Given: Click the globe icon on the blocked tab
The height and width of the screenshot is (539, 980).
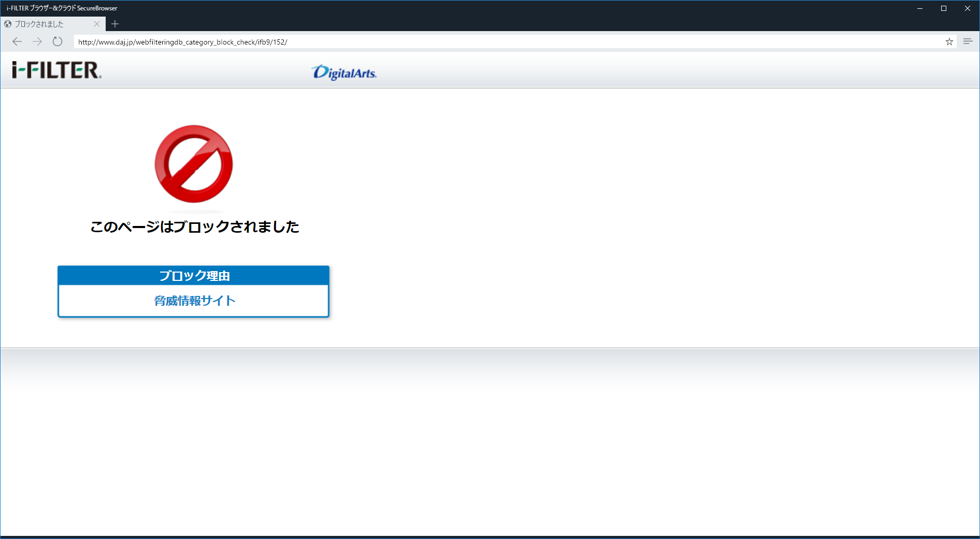Looking at the screenshot, I should (7, 24).
